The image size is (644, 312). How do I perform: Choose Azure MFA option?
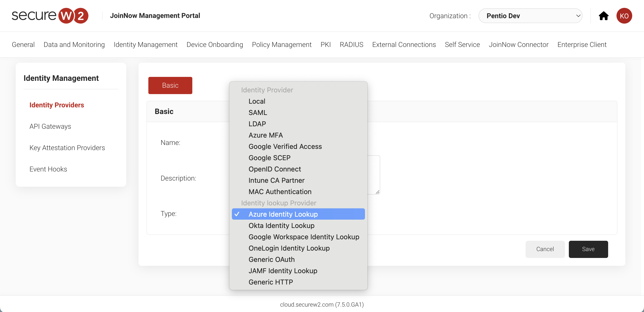[298, 135]
